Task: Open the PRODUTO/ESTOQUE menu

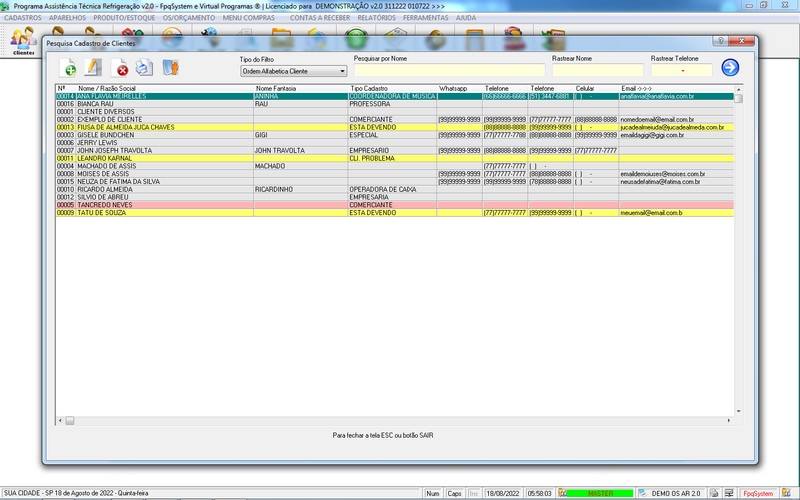Action: (x=124, y=18)
